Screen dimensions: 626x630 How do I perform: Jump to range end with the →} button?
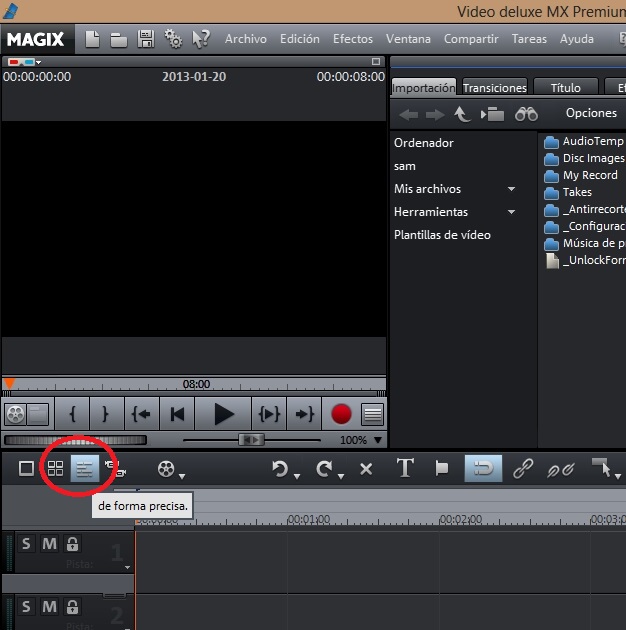pyautogui.click(x=304, y=414)
